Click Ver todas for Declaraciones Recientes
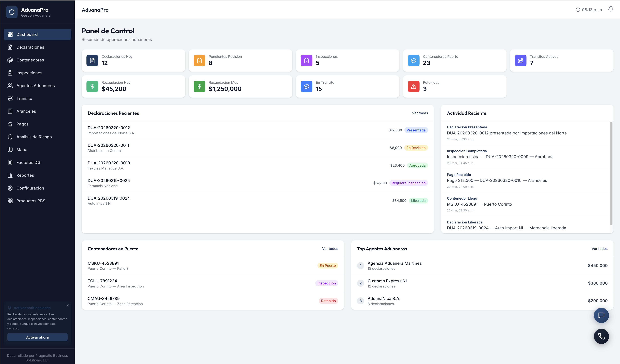Image resolution: width=620 pixels, height=364 pixels. coord(420,113)
